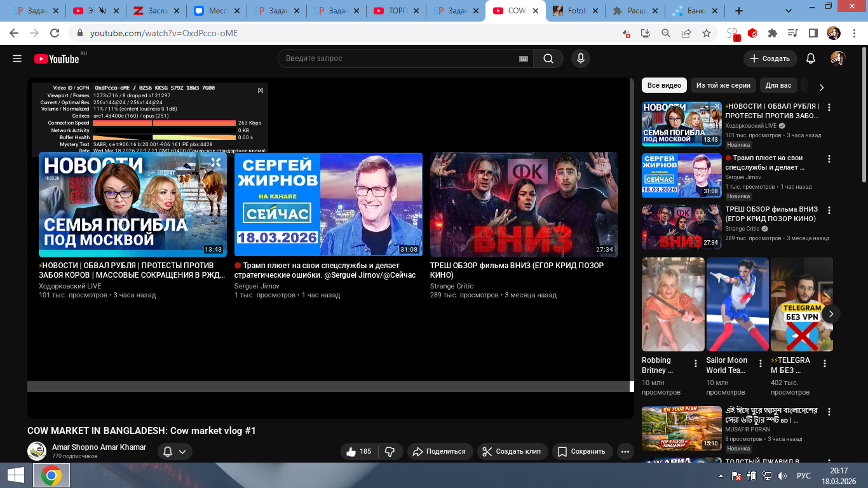
Task: Open the notifications bell in header
Action: pos(810,58)
